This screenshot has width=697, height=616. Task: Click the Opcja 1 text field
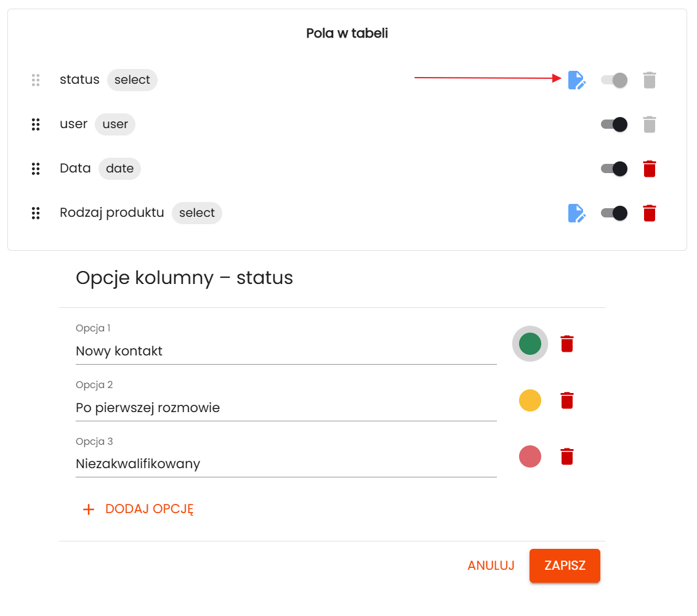point(286,351)
